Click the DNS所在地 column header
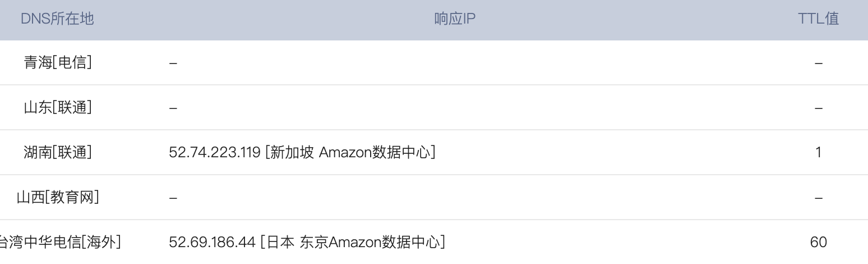Image resolution: width=868 pixels, height=264 pixels. click(x=57, y=19)
